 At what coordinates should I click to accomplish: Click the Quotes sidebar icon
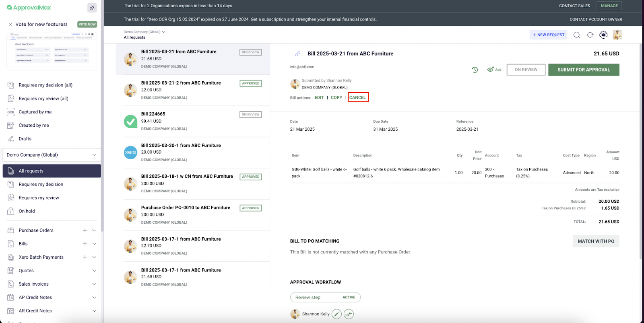11,271
